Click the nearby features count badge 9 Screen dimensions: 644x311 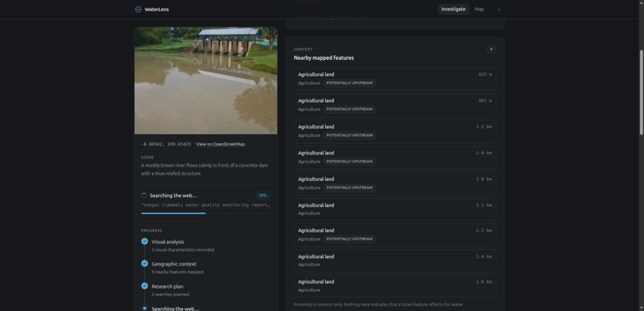[x=491, y=50]
